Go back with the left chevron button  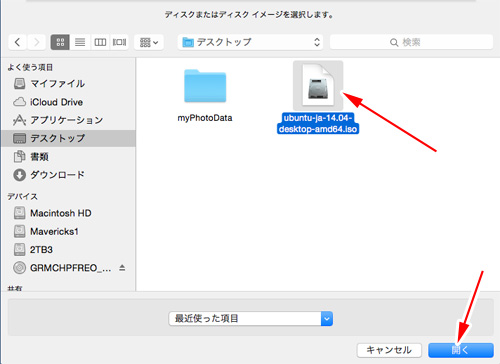pos(18,42)
